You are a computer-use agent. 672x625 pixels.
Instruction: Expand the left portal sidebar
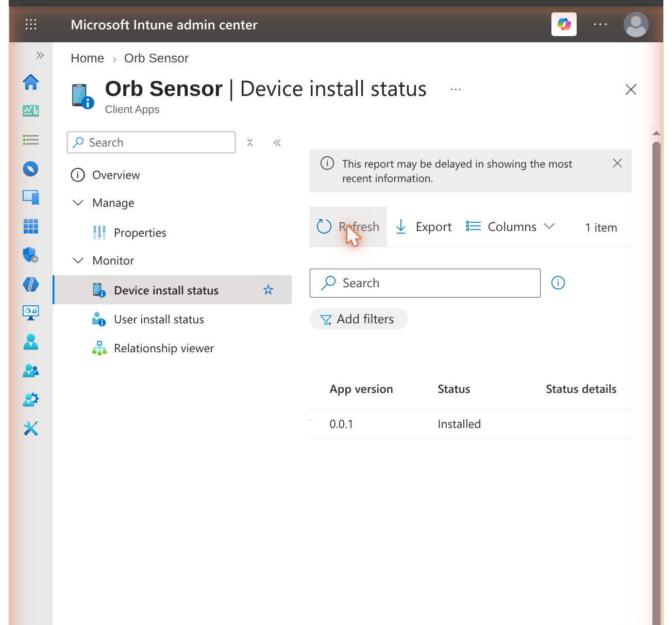pyautogui.click(x=40, y=55)
